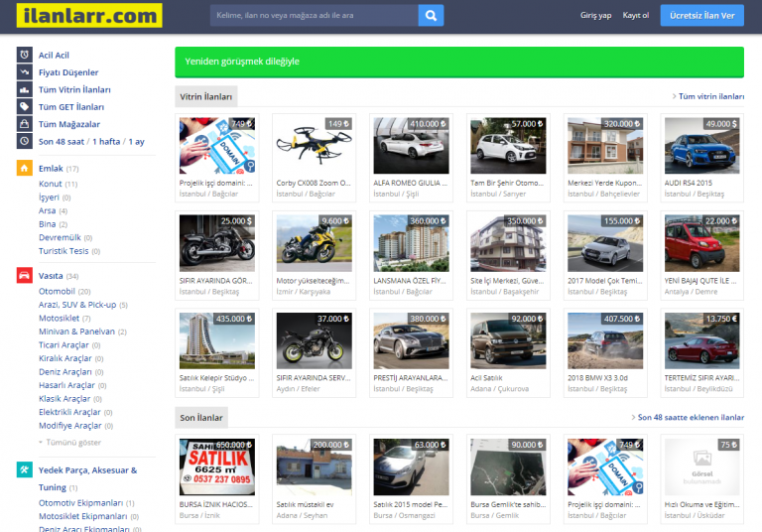The width and height of the screenshot is (762, 532).
Task: Click the Acil Acil alarm icon
Action: click(x=24, y=55)
